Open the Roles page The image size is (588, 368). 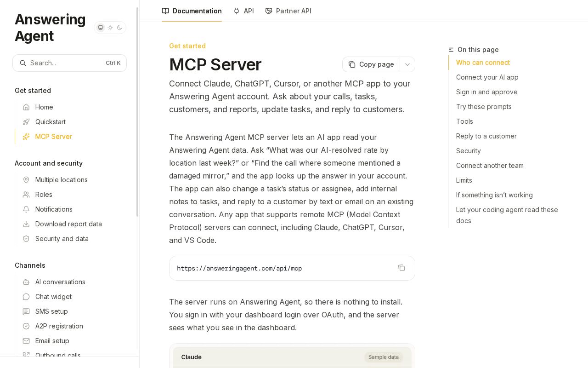71,195
